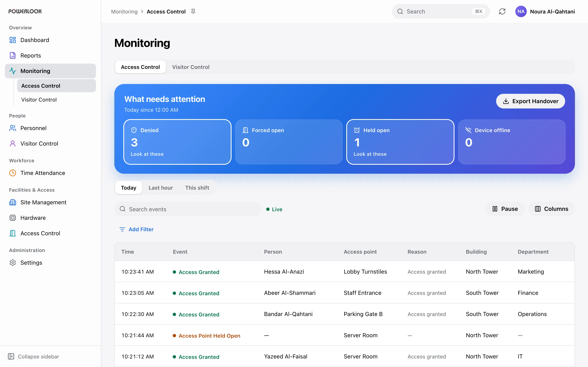Open the Columns chooser

[551, 209]
